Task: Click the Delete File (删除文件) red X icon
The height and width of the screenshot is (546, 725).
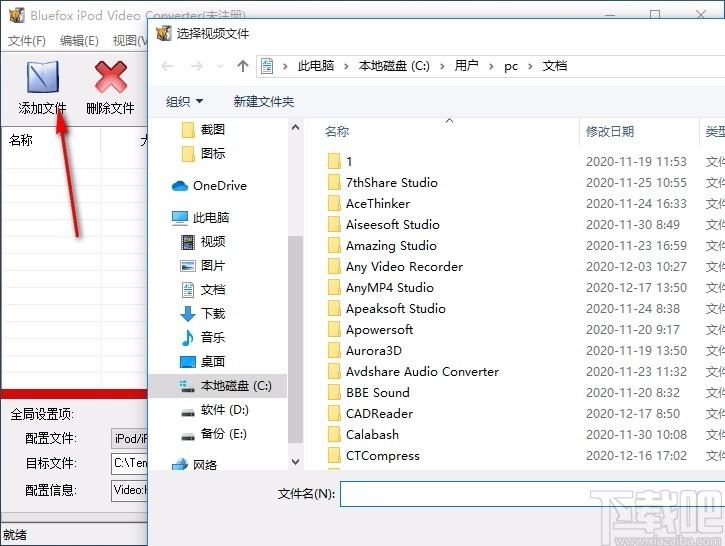Action: [x=111, y=77]
